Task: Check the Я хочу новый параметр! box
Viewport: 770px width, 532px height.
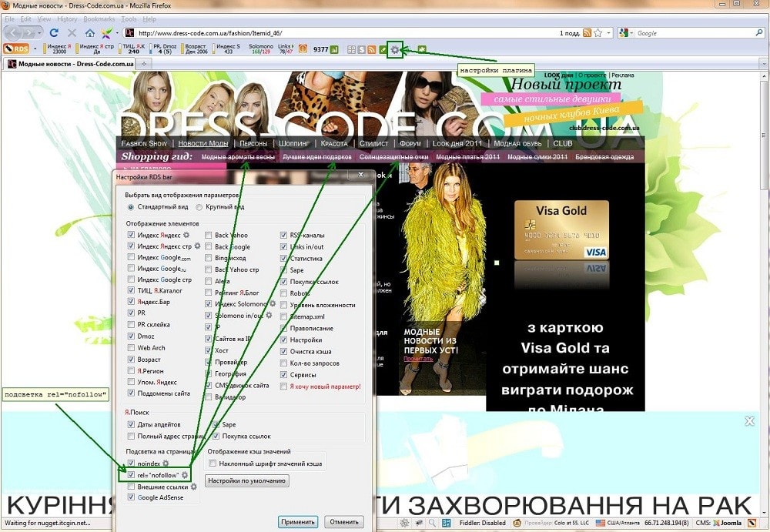Action: [283, 386]
